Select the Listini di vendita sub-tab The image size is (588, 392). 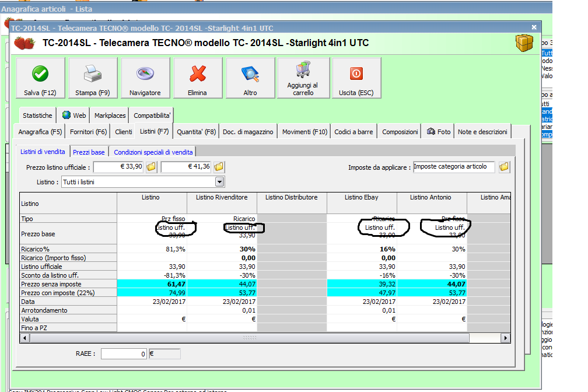(43, 152)
